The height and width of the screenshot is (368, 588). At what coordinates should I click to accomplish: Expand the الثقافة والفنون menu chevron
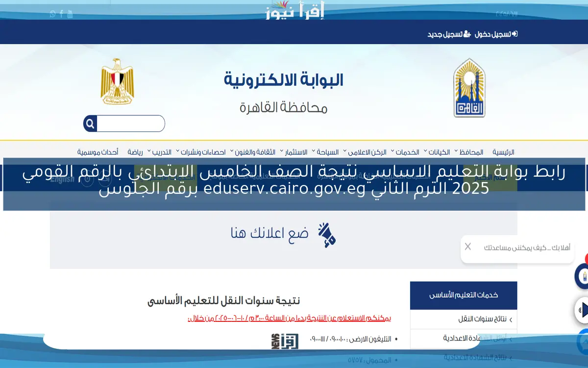click(232, 151)
